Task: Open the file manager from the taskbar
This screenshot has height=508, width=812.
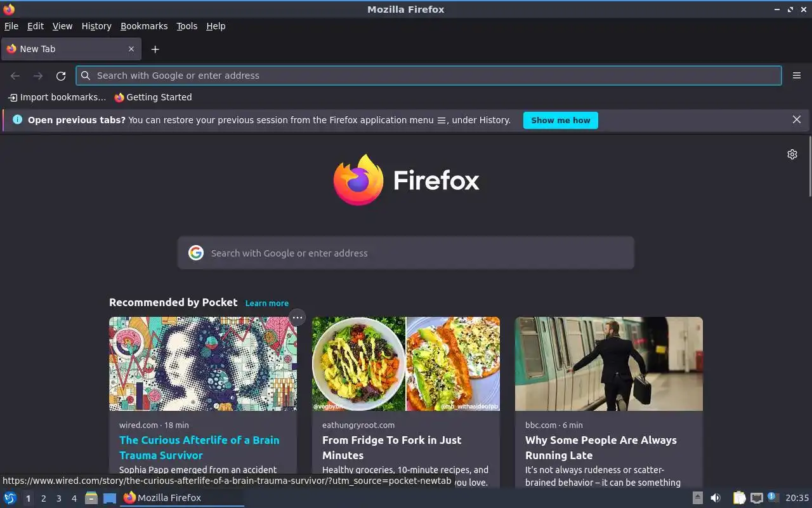Action: point(91,498)
